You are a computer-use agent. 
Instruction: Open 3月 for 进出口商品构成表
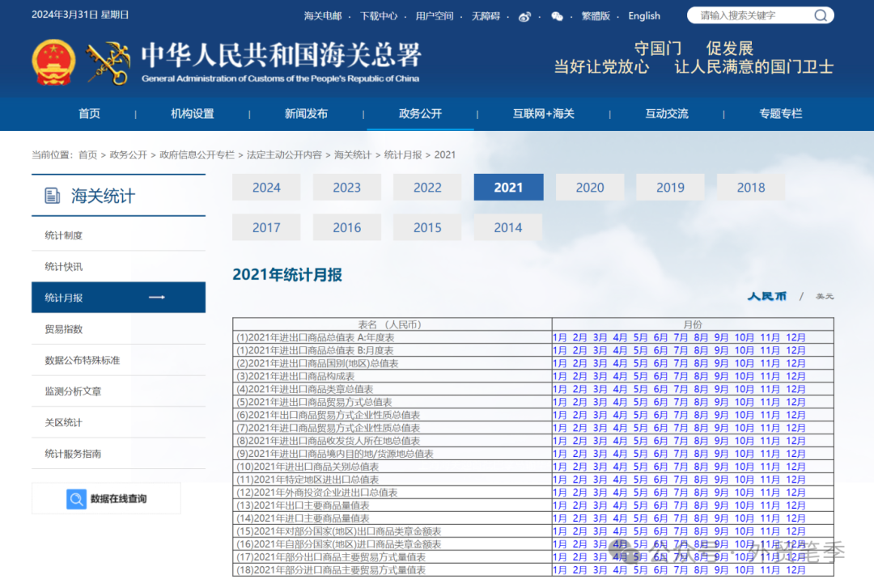600,376
